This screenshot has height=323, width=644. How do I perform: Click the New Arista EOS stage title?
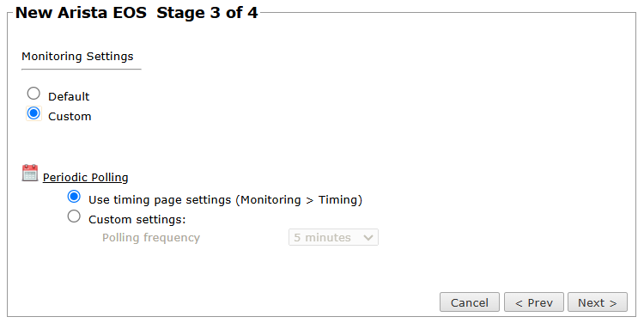(81, 13)
